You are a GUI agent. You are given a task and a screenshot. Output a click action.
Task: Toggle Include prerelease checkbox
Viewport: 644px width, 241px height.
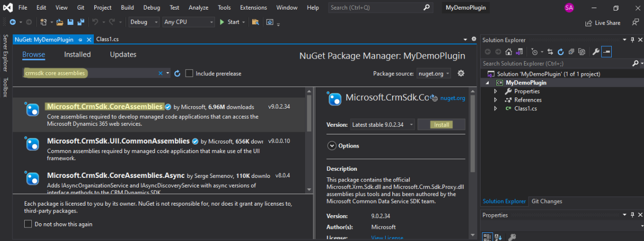click(189, 73)
